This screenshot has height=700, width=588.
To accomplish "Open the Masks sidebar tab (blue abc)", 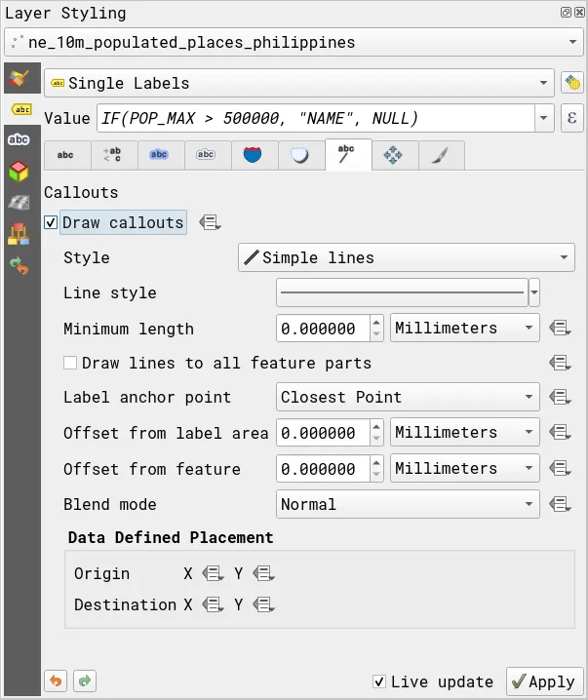I will click(x=19, y=139).
